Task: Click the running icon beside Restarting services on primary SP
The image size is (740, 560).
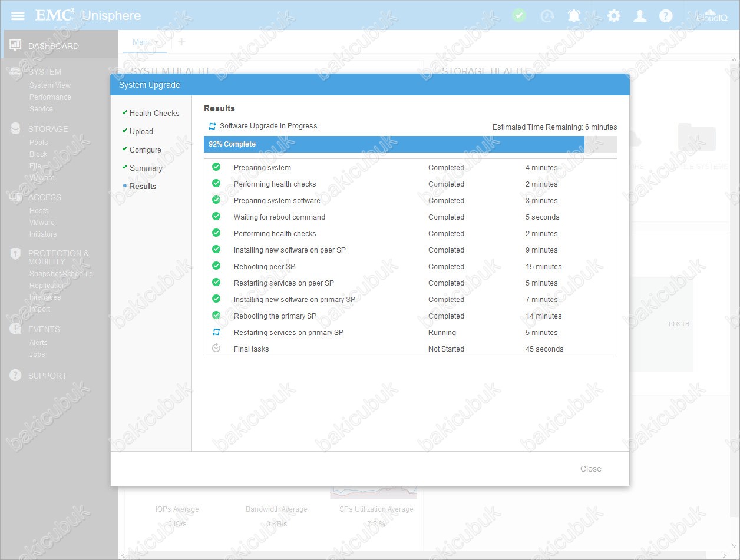Action: (x=216, y=332)
